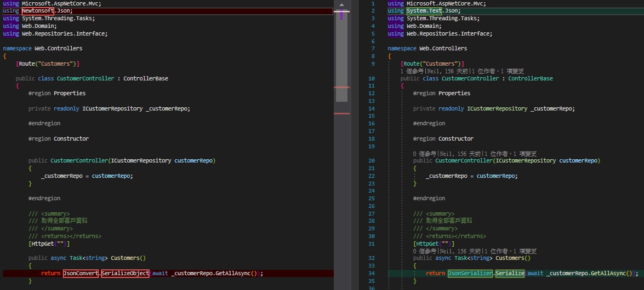Screen dimensions: 644x290
Task: Open '1 位作者, 1 項變更' CodeLens above Customers method
Action: click(511, 251)
